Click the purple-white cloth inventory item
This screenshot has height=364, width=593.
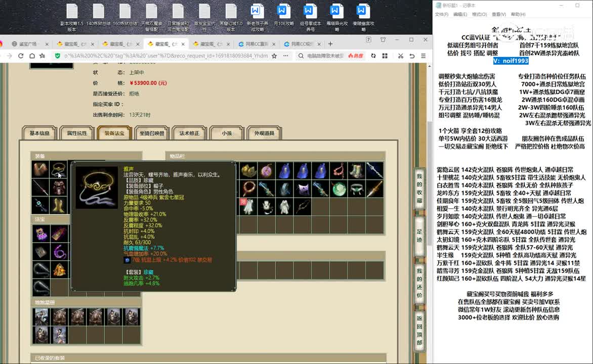pos(302,189)
